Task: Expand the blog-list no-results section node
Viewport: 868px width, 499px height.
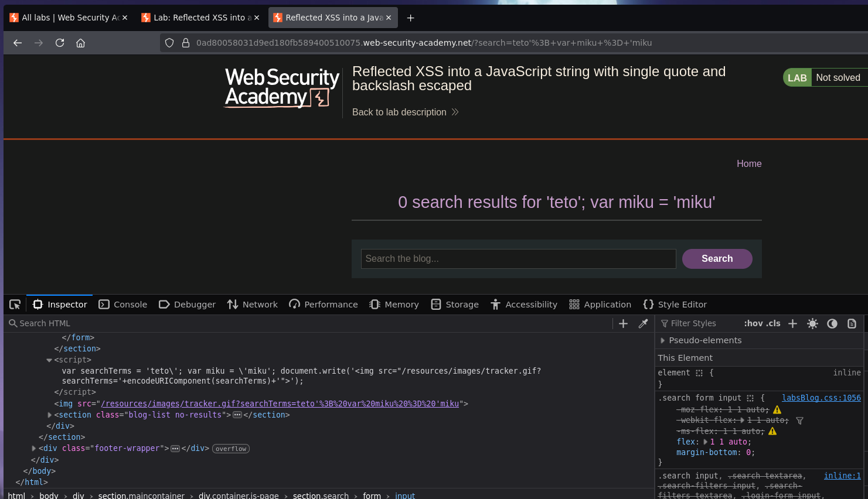Action: (49, 415)
